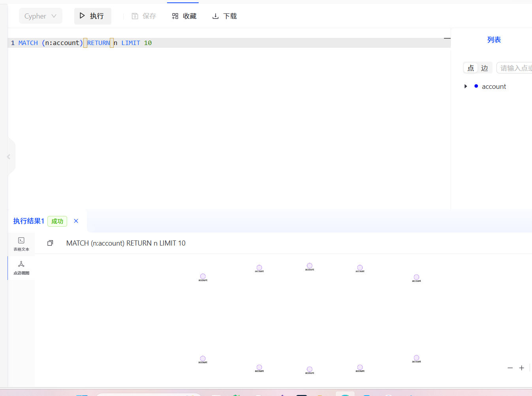Click the executed MATCH query text
Screen dimensions: 532x396
point(126,243)
